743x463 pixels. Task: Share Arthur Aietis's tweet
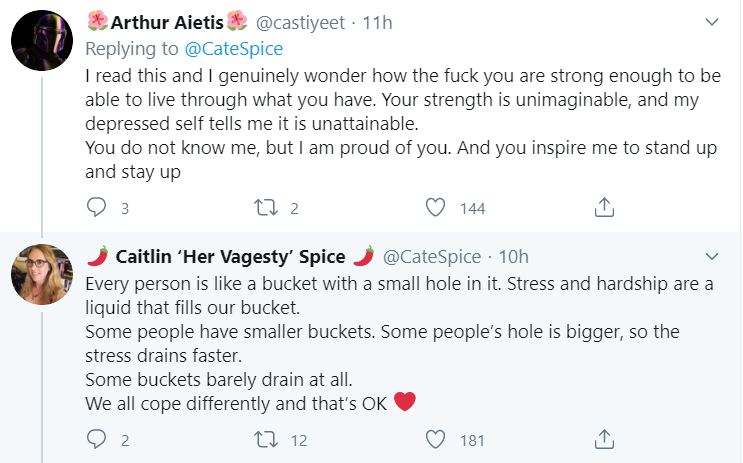click(x=604, y=208)
